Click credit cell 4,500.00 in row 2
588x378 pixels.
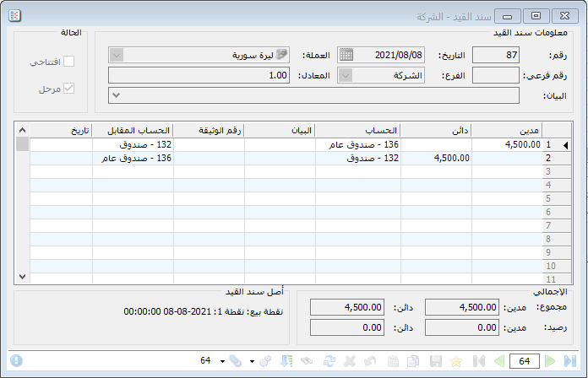pyautogui.click(x=436, y=158)
